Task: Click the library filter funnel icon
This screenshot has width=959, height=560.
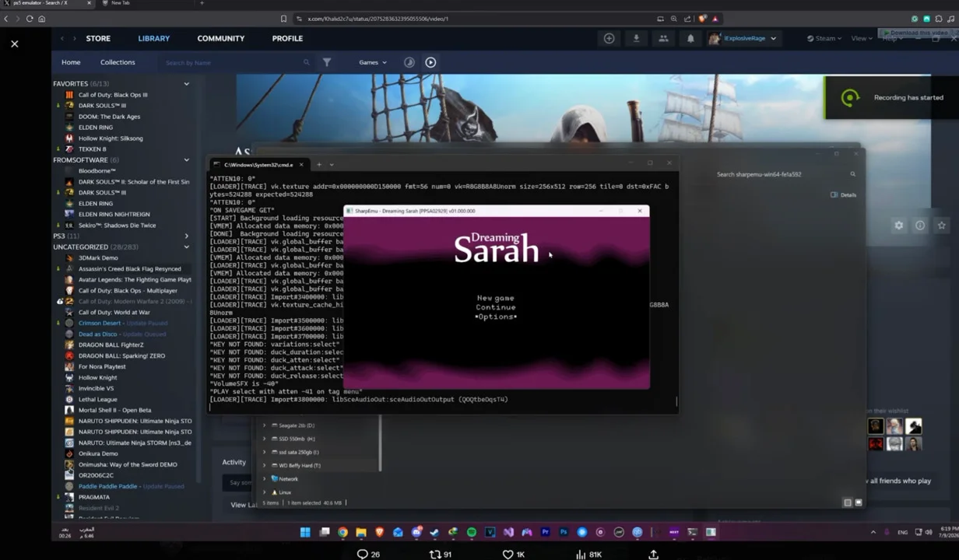Action: (327, 62)
